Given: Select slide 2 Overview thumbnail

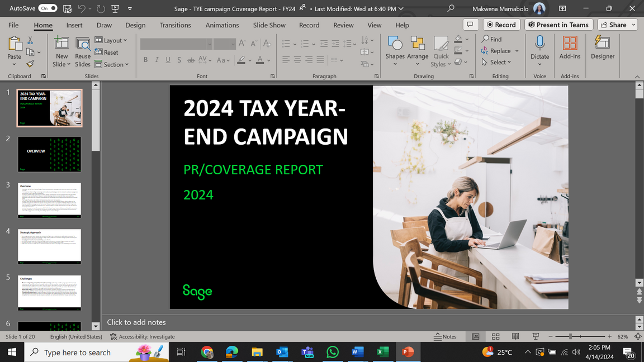Looking at the screenshot, I should [49, 154].
